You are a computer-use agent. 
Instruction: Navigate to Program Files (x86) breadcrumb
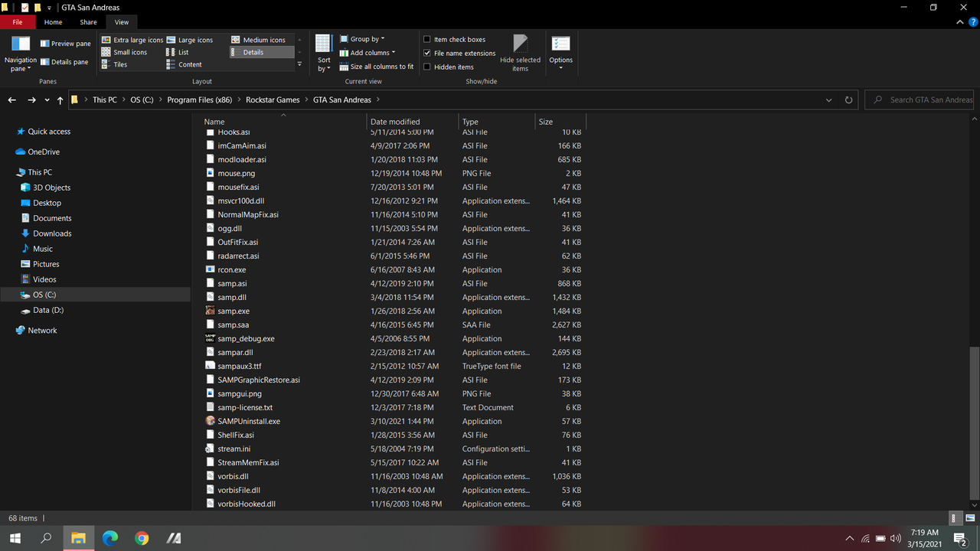click(x=199, y=100)
